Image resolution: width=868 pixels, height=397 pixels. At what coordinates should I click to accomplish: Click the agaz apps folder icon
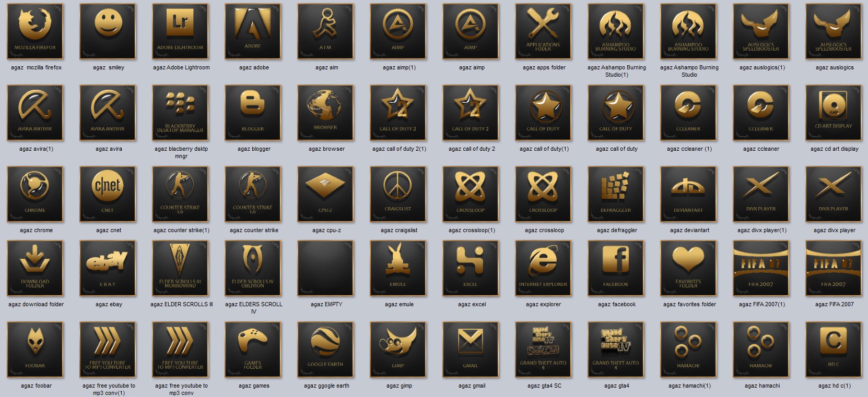pos(544,31)
